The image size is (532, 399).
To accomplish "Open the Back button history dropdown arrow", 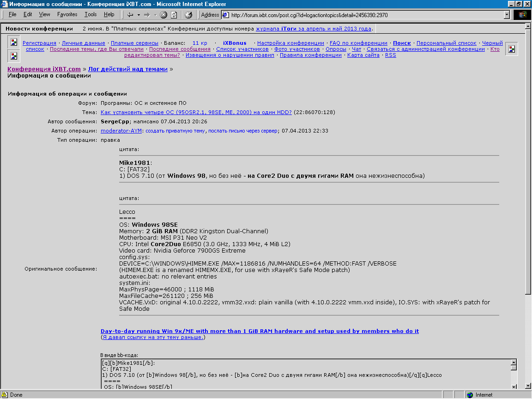I will pos(139,15).
